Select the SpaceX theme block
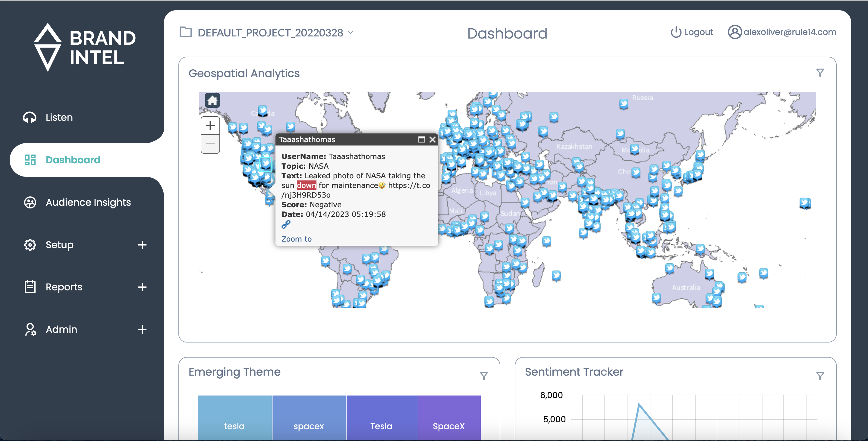The width and height of the screenshot is (868, 441). click(x=449, y=418)
